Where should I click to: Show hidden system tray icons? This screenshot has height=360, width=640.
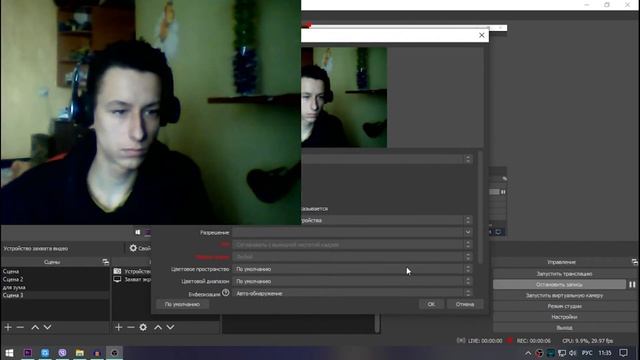coord(528,353)
